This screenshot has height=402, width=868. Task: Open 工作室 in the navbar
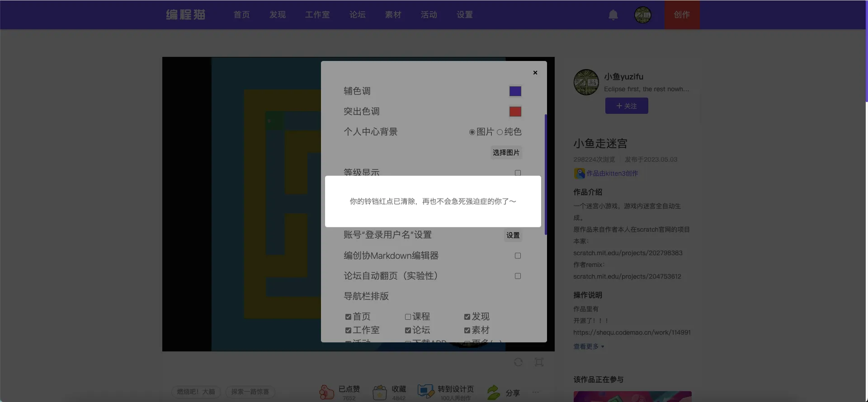[317, 15]
